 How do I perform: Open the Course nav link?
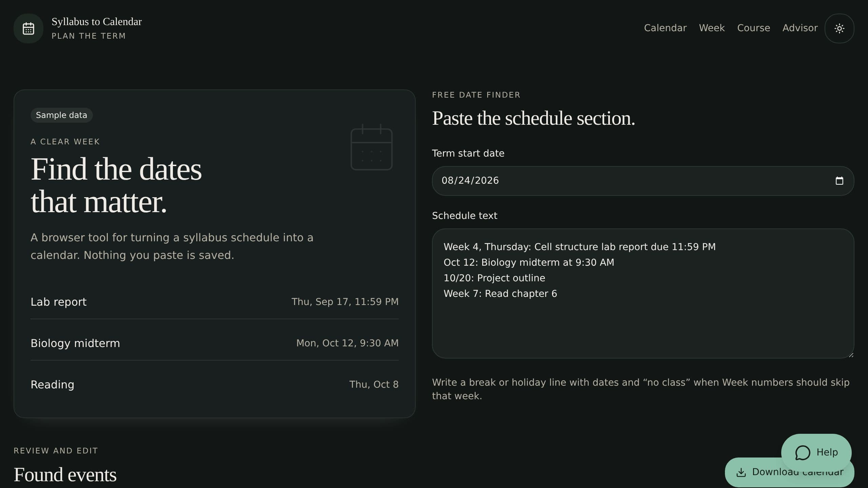click(753, 28)
